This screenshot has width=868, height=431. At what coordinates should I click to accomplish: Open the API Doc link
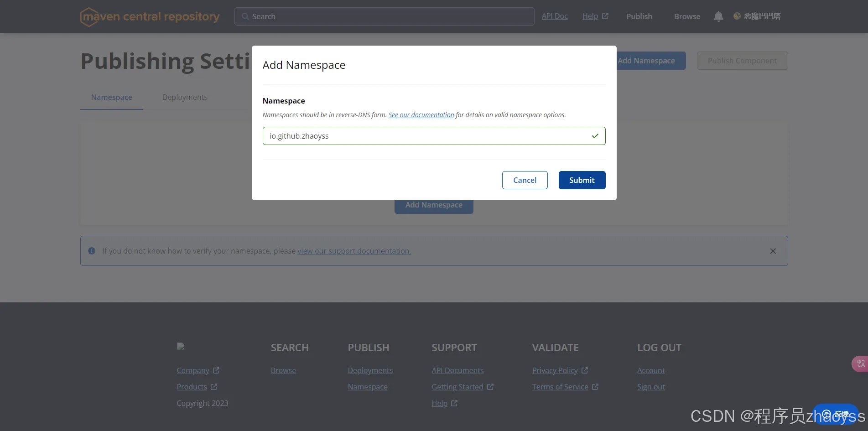[555, 16]
